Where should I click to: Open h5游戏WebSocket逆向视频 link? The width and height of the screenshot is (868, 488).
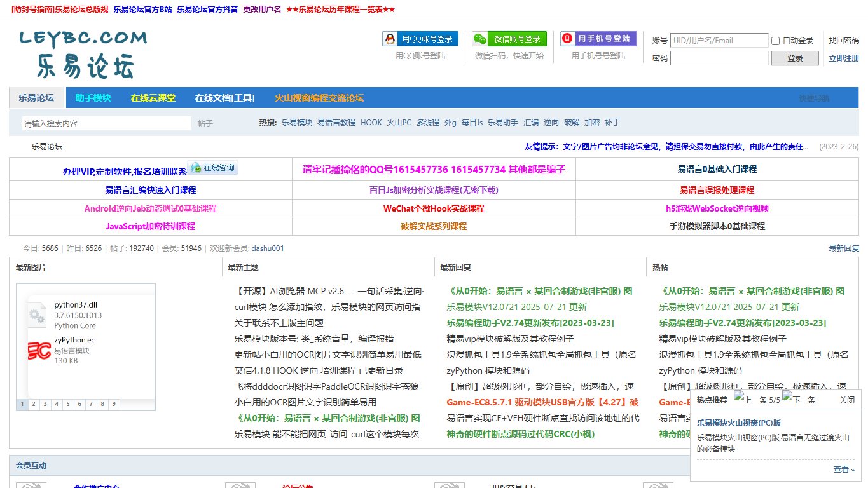tap(717, 208)
